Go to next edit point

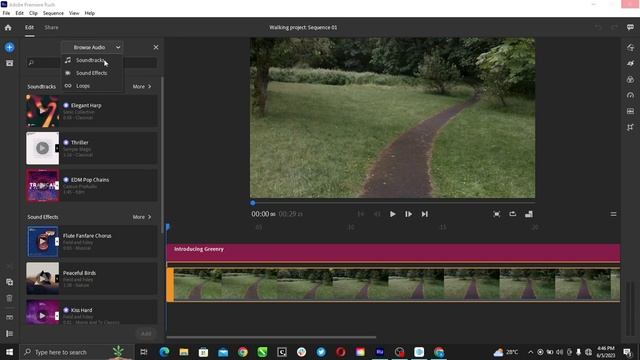pos(424,214)
